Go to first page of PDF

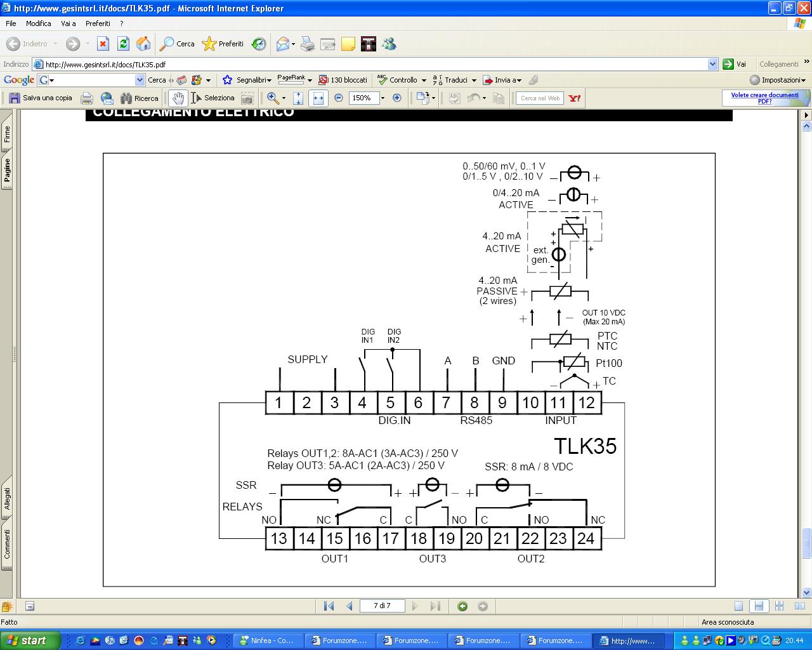tap(329, 606)
